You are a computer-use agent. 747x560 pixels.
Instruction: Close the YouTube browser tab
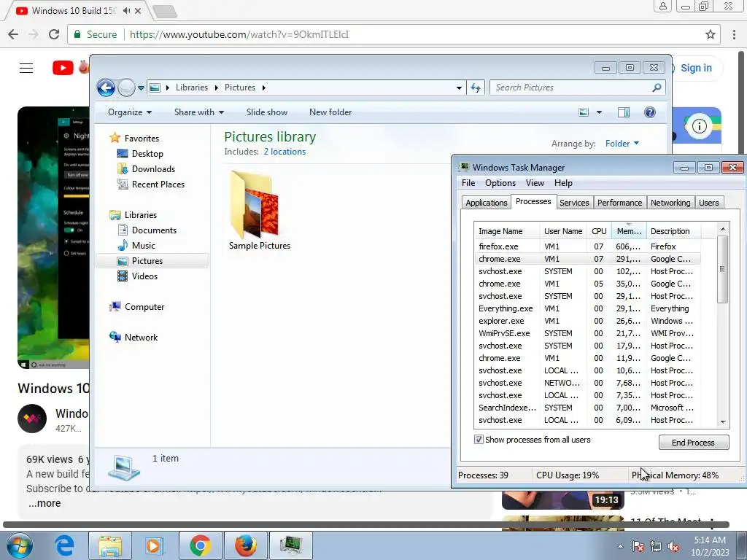(x=138, y=10)
